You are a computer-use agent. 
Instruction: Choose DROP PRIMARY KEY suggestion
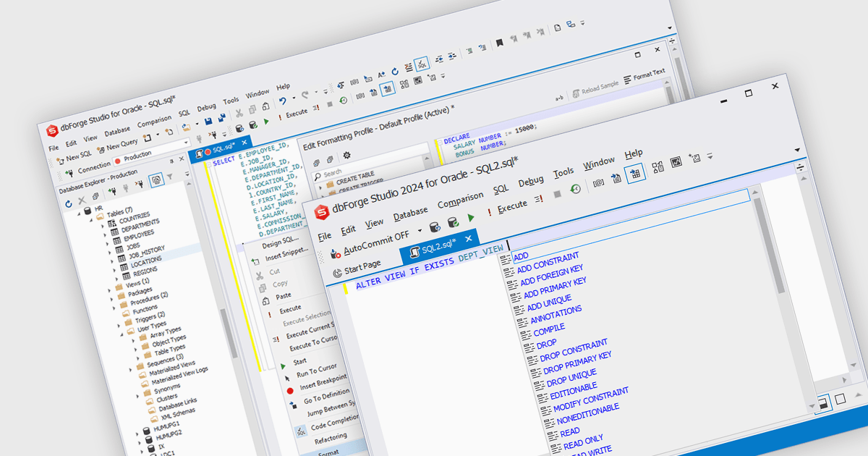coord(577,363)
